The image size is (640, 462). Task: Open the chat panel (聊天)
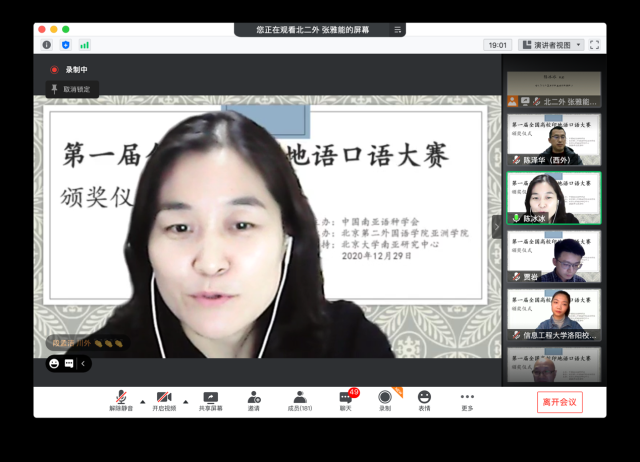point(345,398)
